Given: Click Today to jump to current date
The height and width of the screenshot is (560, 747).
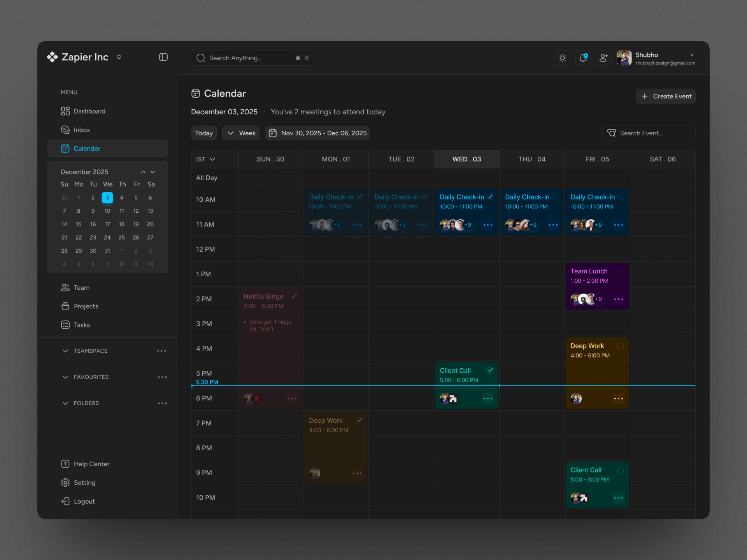Looking at the screenshot, I should 204,133.
